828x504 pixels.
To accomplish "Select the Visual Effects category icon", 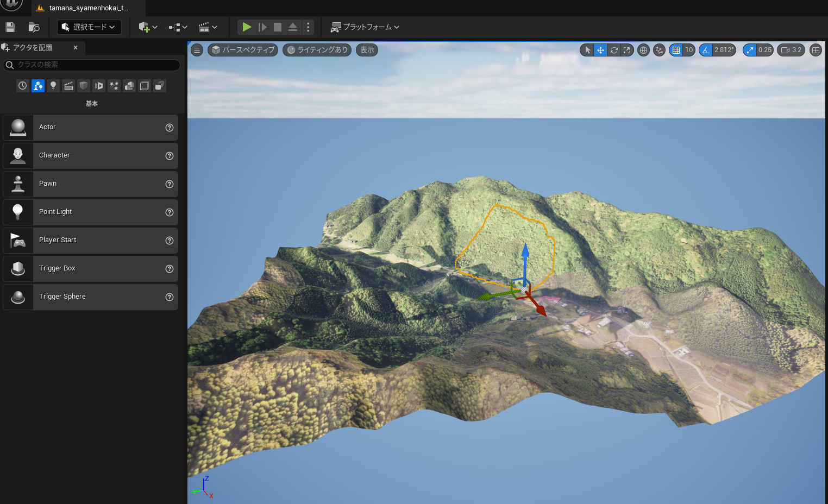I will click(114, 86).
